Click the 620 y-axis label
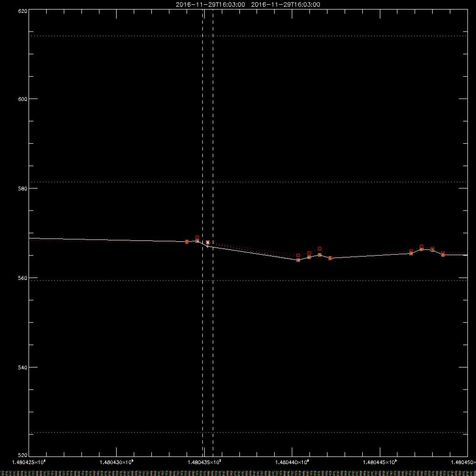The height and width of the screenshot is (476, 476). tap(23, 11)
